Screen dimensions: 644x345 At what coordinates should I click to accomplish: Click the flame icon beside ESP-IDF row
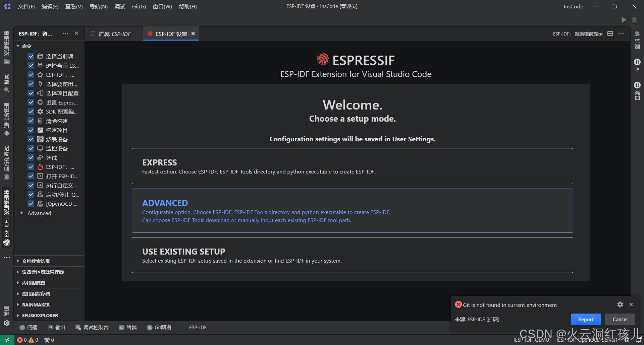point(40,167)
